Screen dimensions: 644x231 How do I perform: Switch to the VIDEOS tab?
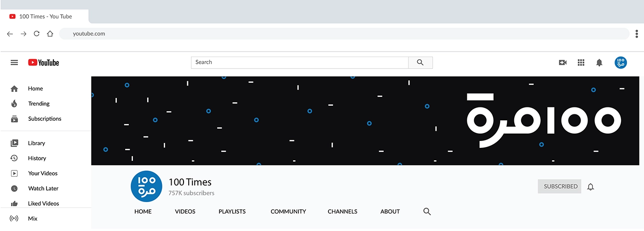pos(185,212)
